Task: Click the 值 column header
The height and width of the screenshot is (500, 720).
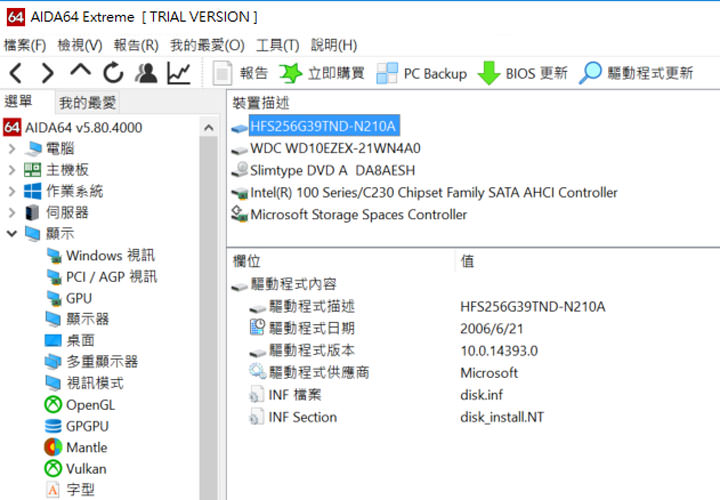Action: point(467,261)
